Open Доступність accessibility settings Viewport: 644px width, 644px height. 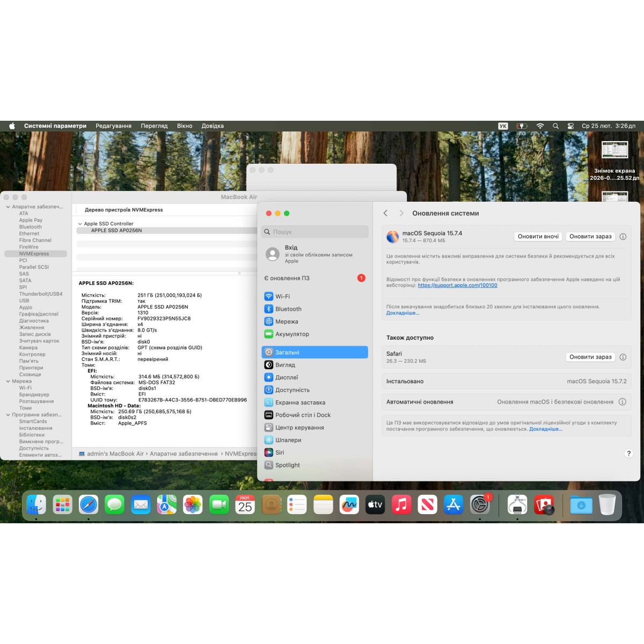314,390
